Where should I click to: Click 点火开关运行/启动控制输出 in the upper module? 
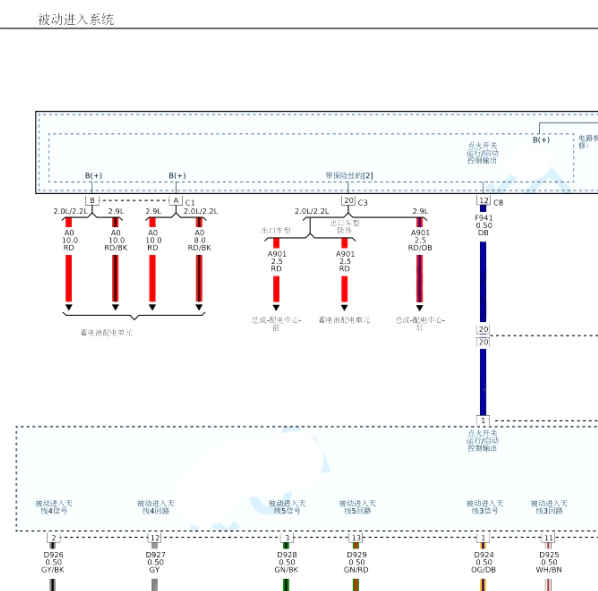point(482,153)
